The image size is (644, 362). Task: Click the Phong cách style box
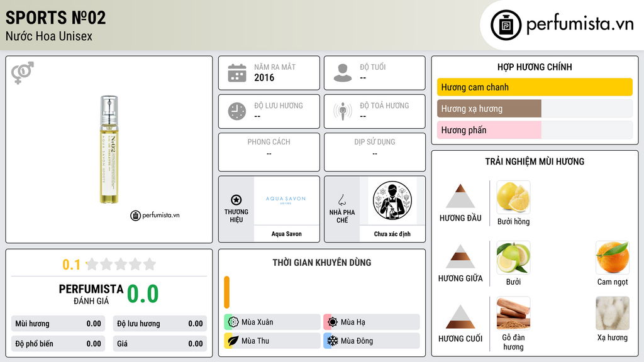coord(269,152)
